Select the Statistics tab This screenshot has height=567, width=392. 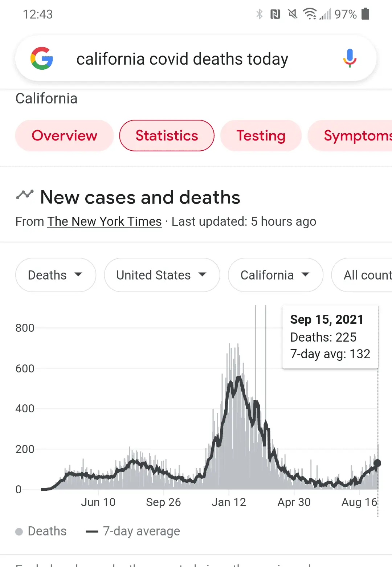pyautogui.click(x=167, y=135)
